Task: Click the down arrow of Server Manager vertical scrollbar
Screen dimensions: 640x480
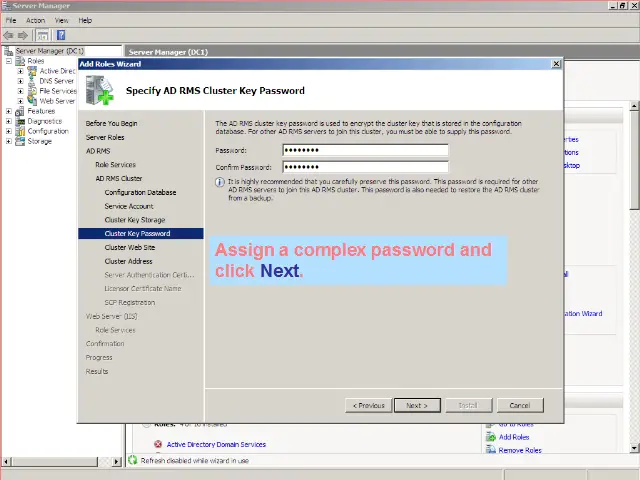Action: point(634,448)
